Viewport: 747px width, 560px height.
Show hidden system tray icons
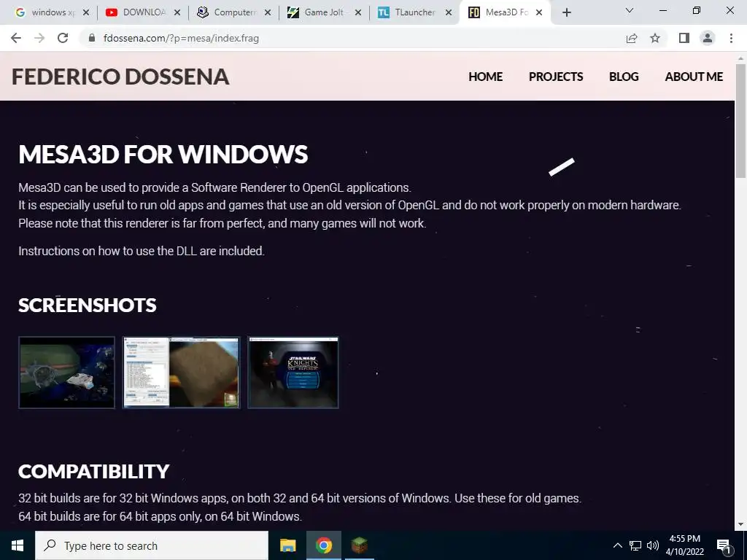[617, 545]
